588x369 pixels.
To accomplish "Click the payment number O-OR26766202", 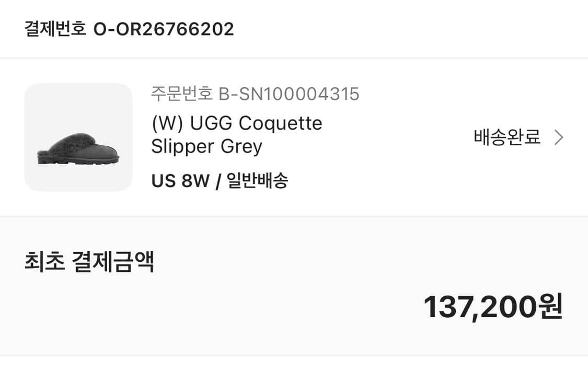I will (163, 29).
